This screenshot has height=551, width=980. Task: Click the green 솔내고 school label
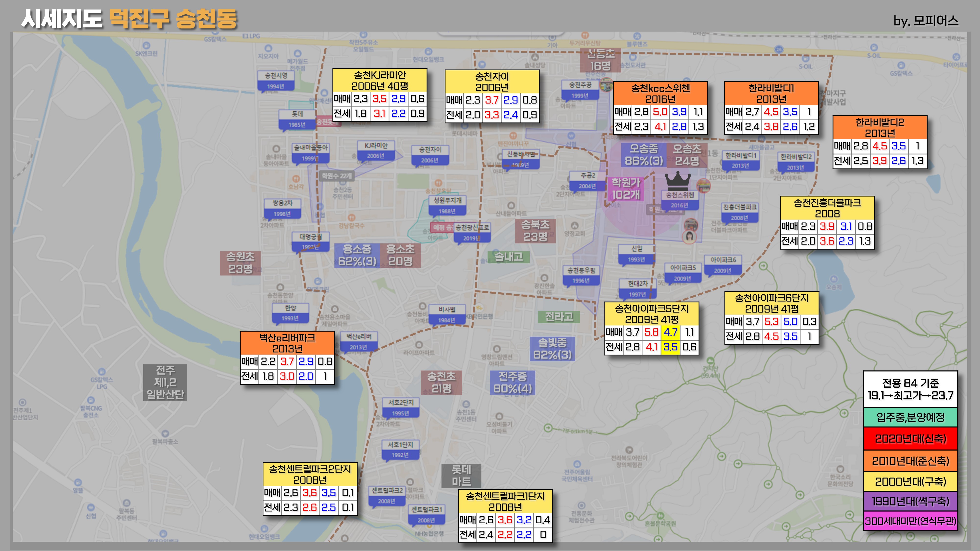[x=509, y=257]
